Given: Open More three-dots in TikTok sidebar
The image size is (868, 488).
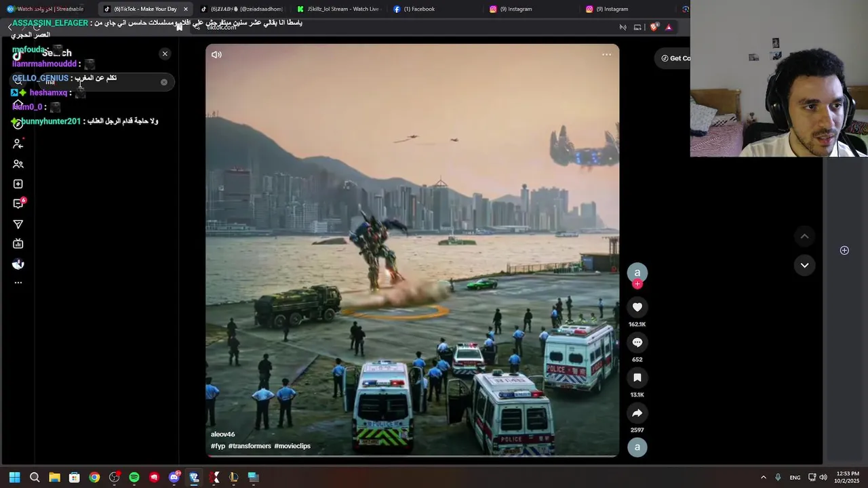Looking at the screenshot, I should [18, 283].
